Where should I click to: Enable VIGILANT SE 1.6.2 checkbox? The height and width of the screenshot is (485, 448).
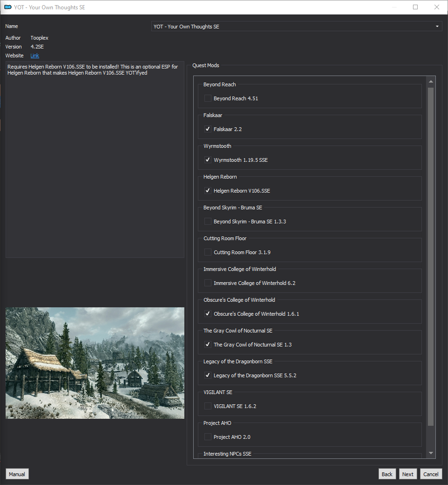(208, 406)
